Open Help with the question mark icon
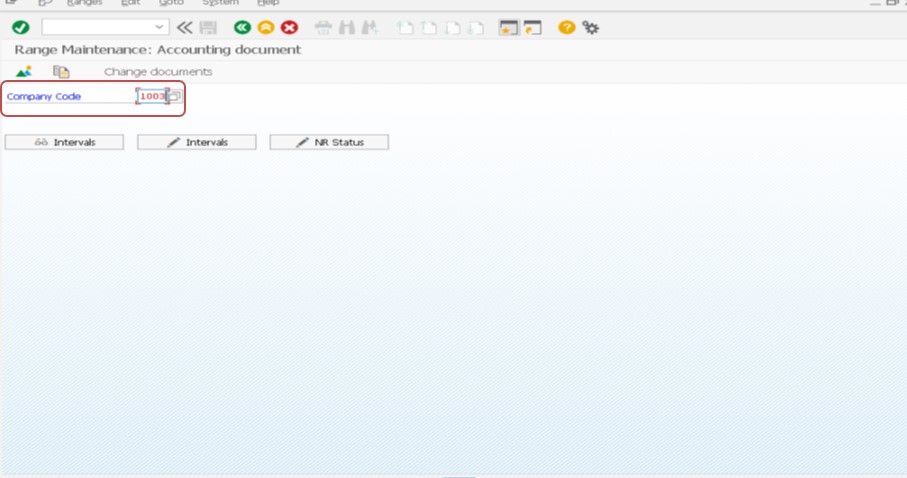Viewport: 907px width, 478px height. [x=566, y=27]
